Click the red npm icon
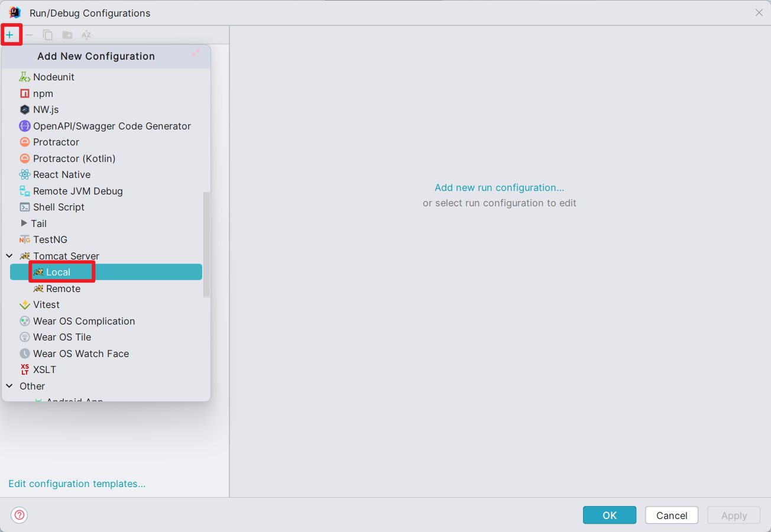 pos(24,93)
